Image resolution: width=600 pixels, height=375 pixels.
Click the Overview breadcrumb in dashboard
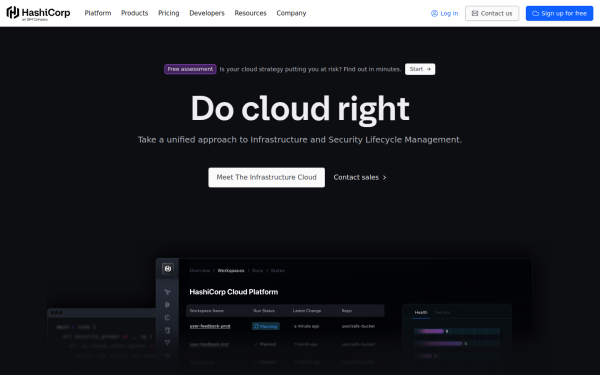click(x=200, y=271)
